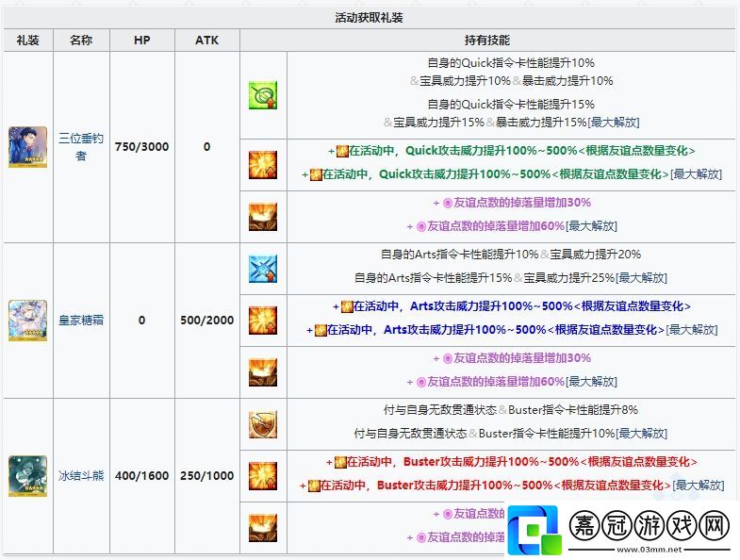Click 友谊点数的掉落量增加30% in 三位垂钓者 row

[512, 203]
